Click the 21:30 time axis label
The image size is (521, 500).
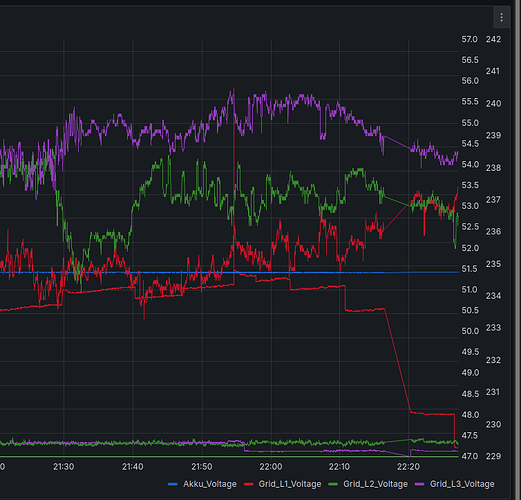coord(64,467)
